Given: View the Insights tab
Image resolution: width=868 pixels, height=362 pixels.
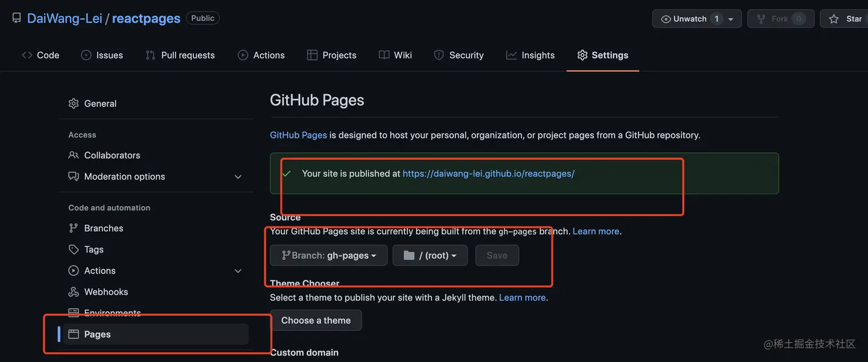Looking at the screenshot, I should tap(530, 55).
